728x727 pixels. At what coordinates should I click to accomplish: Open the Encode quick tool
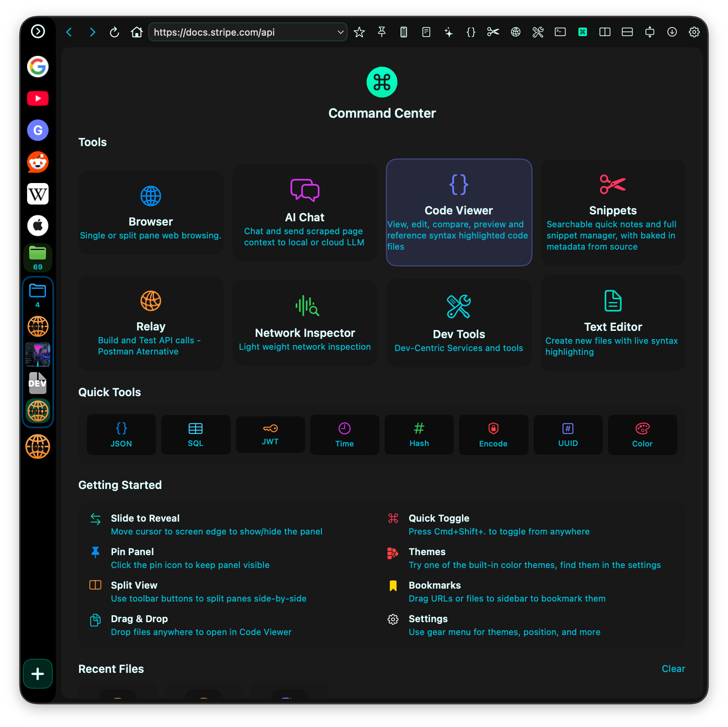(x=493, y=434)
